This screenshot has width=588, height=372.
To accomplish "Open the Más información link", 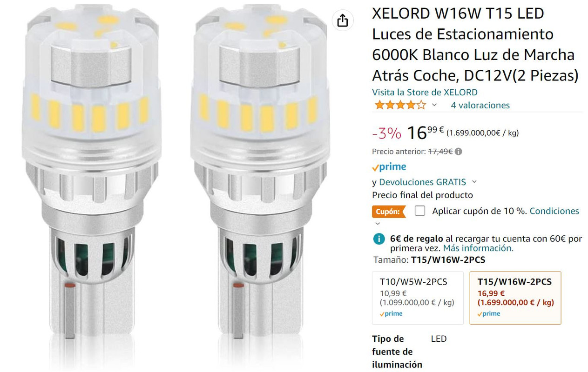I will tap(478, 248).
